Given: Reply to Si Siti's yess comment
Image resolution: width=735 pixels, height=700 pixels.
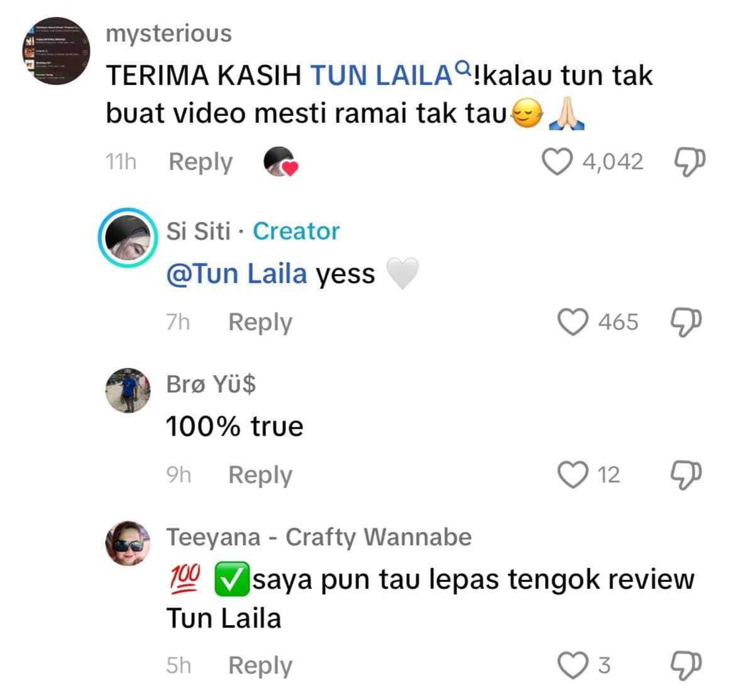Looking at the screenshot, I should click(260, 323).
